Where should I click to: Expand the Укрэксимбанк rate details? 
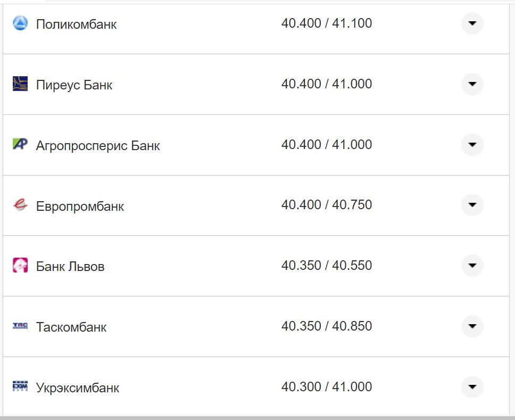(x=472, y=387)
